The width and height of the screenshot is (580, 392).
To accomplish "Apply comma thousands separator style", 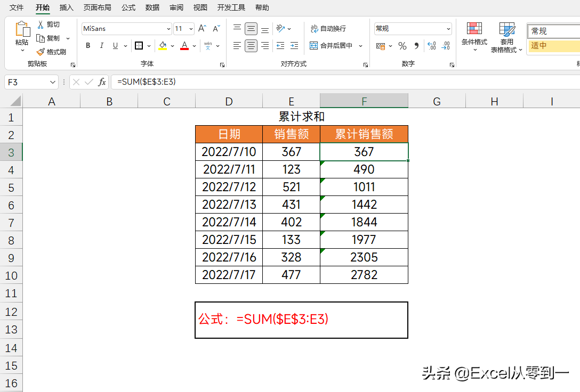I will click(x=416, y=46).
